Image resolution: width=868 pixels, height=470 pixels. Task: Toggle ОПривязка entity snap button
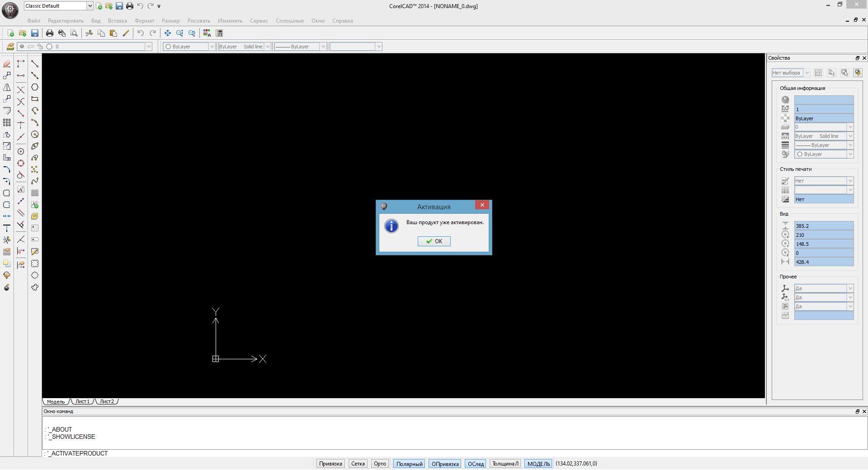click(x=445, y=464)
